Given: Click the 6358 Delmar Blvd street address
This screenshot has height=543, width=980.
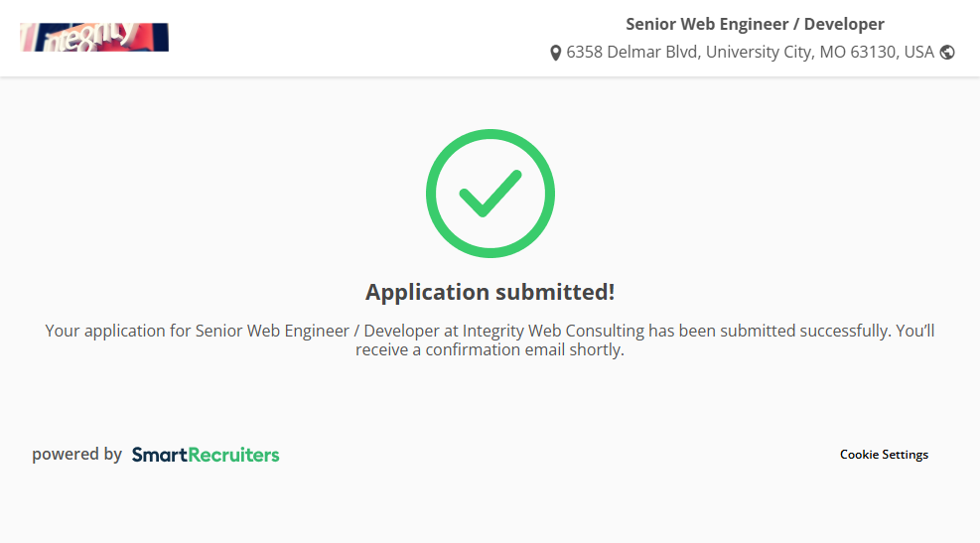Looking at the screenshot, I should [634, 53].
